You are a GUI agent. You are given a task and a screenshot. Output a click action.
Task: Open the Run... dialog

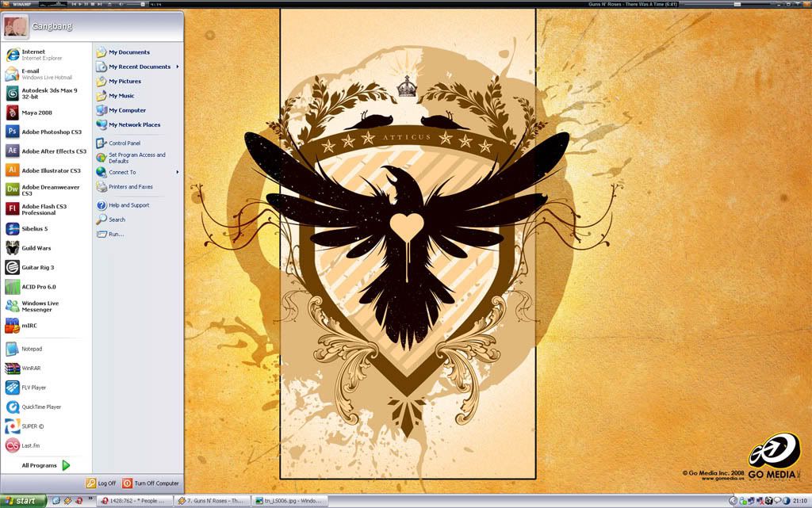coord(138,235)
